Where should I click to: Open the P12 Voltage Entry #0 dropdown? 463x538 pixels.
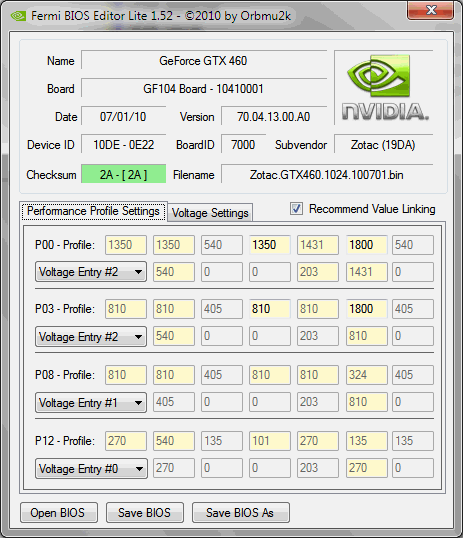click(91, 468)
